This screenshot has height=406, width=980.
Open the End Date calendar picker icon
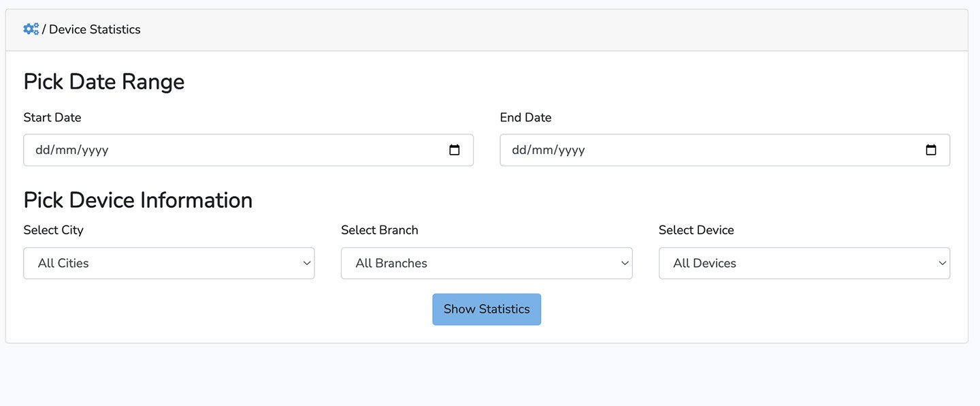tap(931, 150)
